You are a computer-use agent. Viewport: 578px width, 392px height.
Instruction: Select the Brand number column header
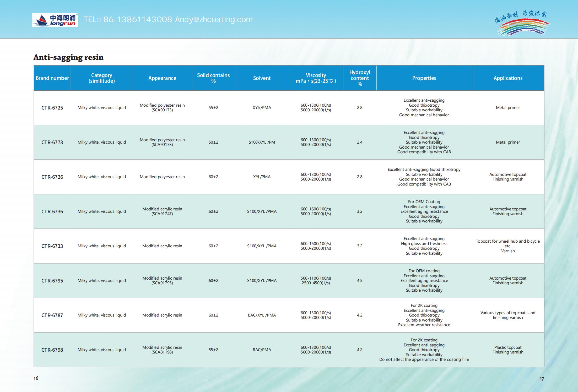[52, 78]
